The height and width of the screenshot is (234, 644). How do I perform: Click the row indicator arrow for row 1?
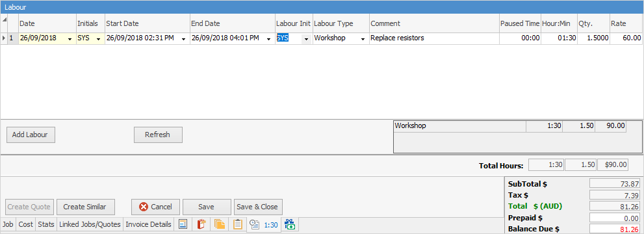pyautogui.click(x=4, y=38)
